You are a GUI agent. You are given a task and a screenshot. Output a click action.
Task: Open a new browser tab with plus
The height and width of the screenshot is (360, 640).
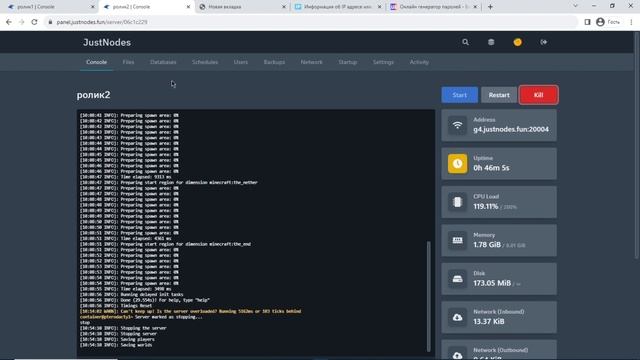pyautogui.click(x=490, y=7)
